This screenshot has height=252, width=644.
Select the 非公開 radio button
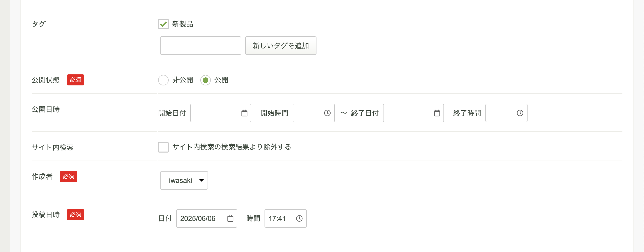click(163, 80)
